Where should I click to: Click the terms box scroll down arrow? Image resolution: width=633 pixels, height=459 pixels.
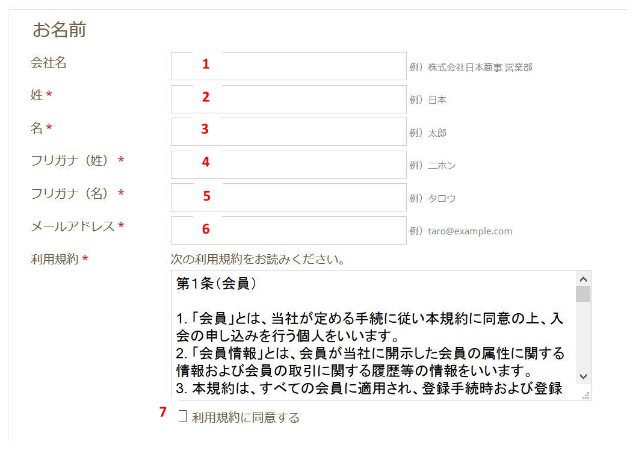(x=583, y=376)
